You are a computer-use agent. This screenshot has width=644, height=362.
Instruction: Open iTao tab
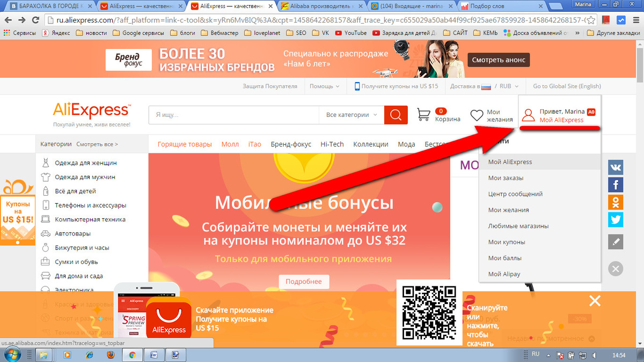255,144
